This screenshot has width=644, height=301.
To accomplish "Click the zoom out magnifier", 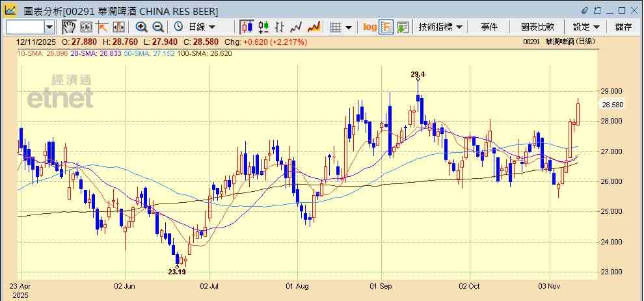I will (x=158, y=27).
